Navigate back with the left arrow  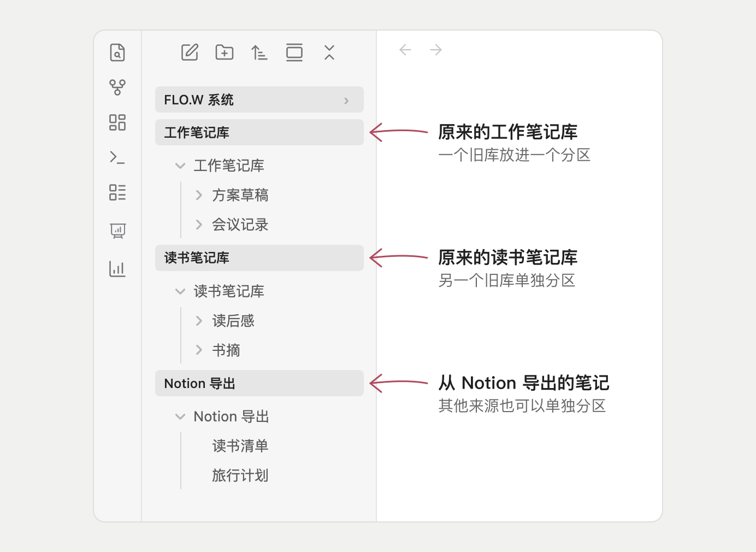(x=405, y=50)
